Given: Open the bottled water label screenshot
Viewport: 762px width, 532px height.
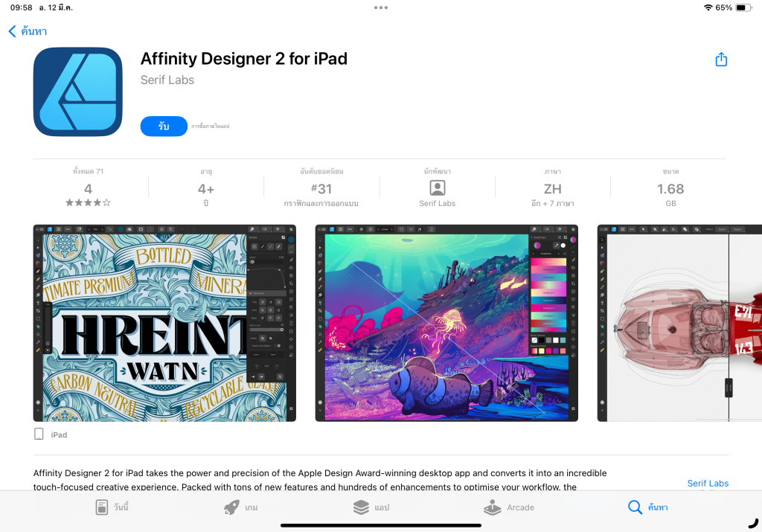Looking at the screenshot, I should (x=164, y=323).
